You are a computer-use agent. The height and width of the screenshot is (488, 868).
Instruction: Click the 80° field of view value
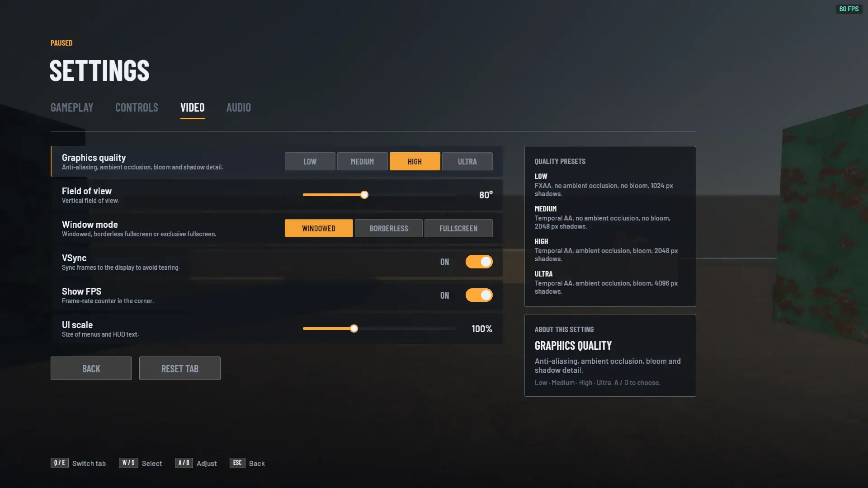(486, 195)
